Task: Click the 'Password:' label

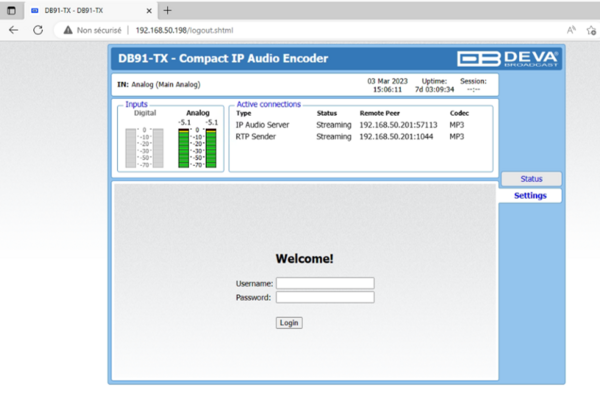Action: click(x=253, y=297)
